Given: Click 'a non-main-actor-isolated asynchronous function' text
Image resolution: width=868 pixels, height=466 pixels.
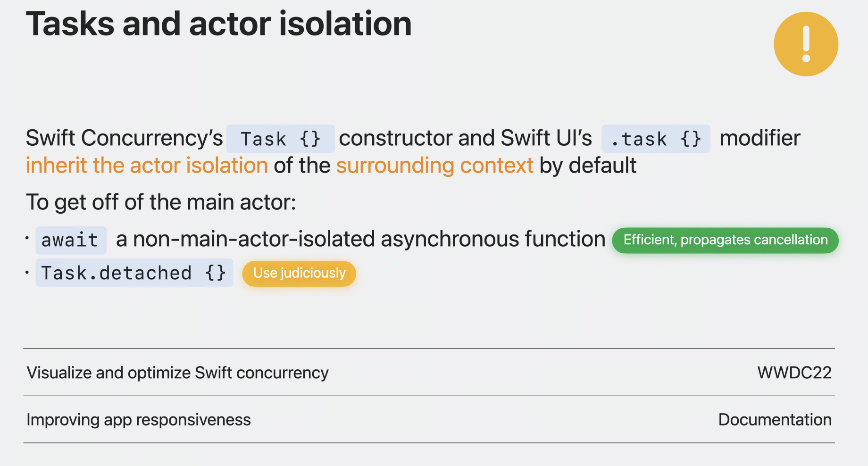Looking at the screenshot, I should (x=360, y=239).
